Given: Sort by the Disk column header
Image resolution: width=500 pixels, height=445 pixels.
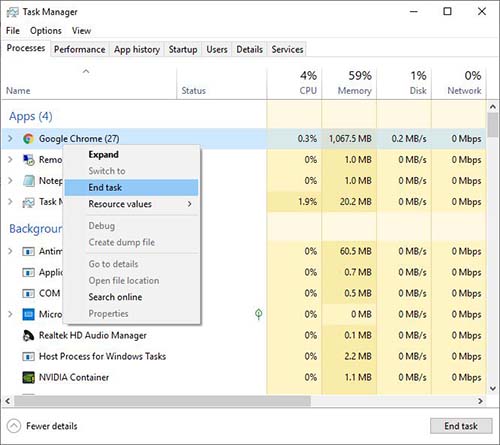Looking at the screenshot, I should click(404, 83).
